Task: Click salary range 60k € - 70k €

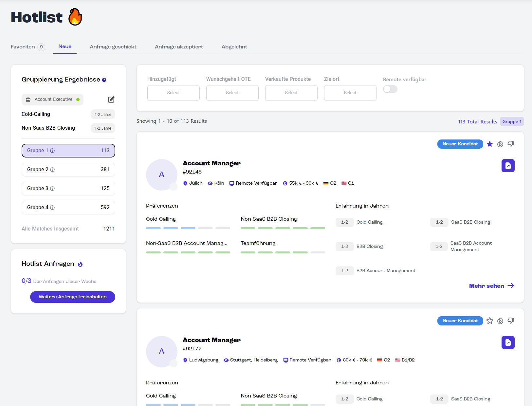Action: coord(354,360)
